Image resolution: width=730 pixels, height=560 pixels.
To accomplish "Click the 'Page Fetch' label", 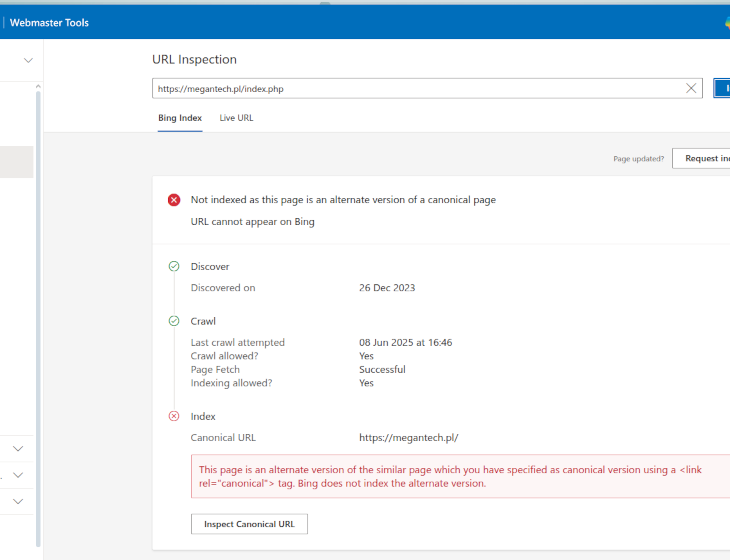I will [x=215, y=370].
